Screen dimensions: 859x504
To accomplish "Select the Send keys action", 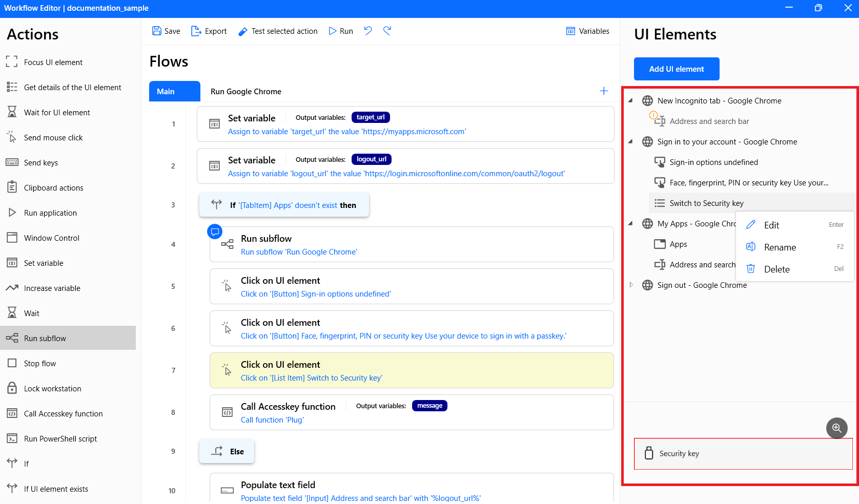I will click(68, 163).
